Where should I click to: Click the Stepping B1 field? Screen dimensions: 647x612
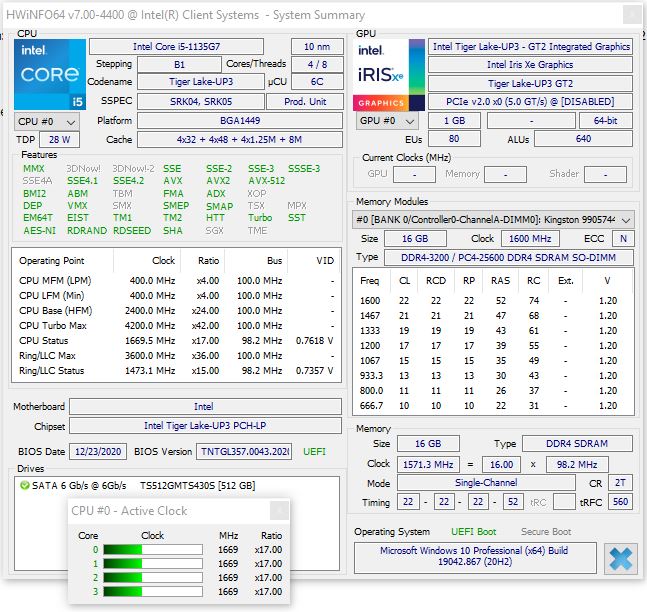coord(179,65)
